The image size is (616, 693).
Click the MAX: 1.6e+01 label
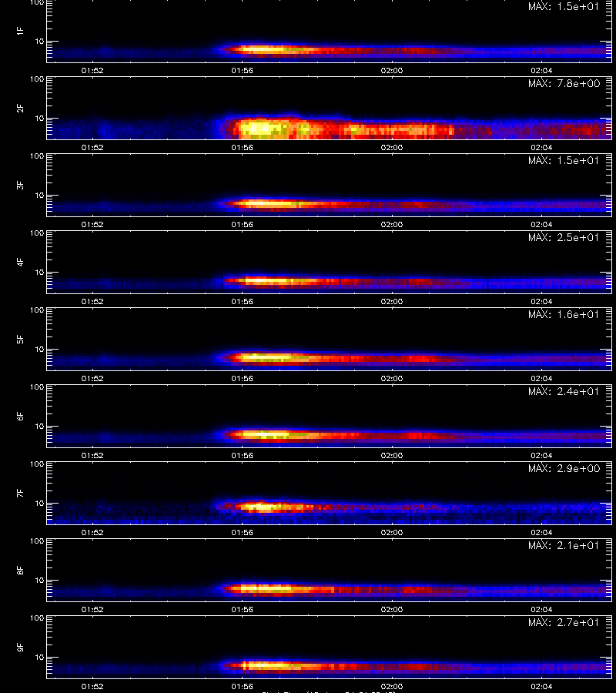(564, 314)
